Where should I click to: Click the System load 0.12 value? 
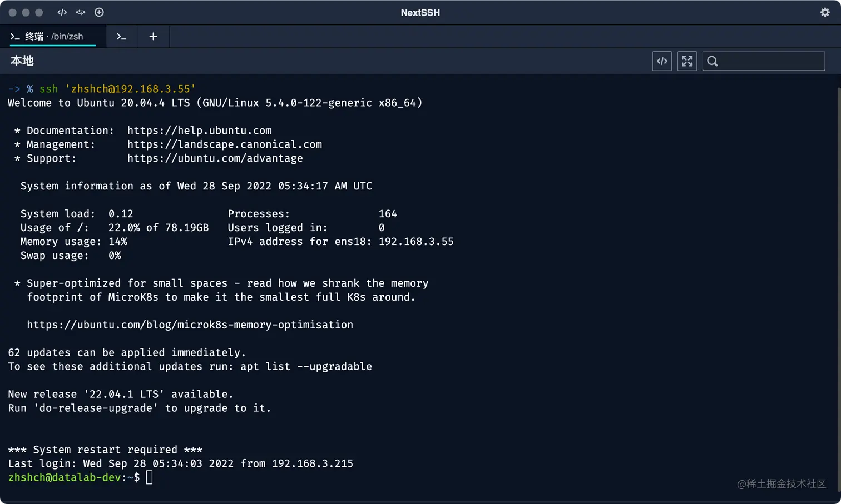(121, 214)
